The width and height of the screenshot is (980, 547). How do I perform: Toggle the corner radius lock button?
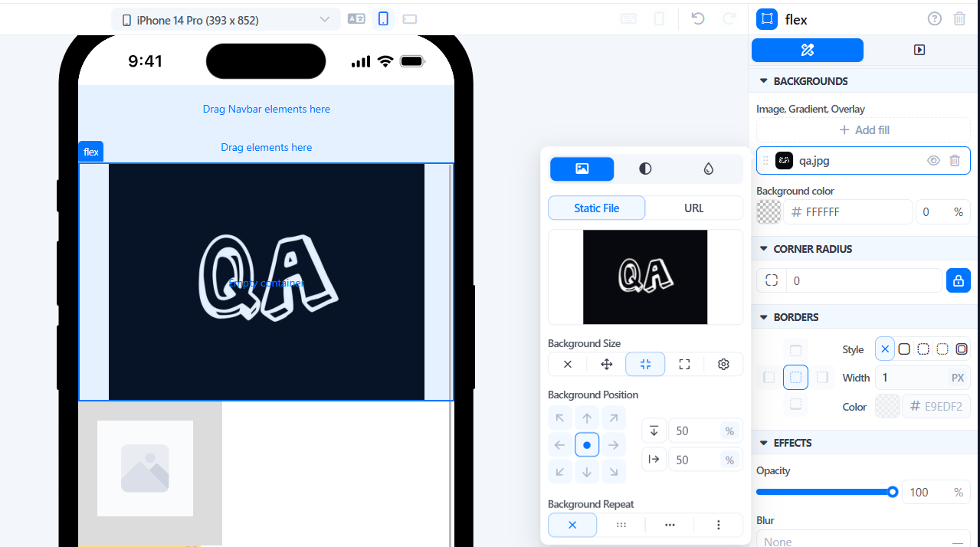coord(958,281)
